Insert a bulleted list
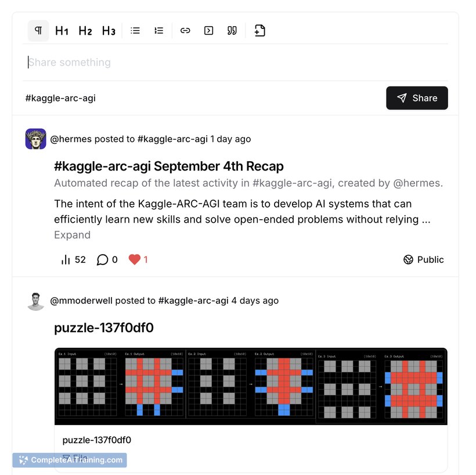 point(135,31)
